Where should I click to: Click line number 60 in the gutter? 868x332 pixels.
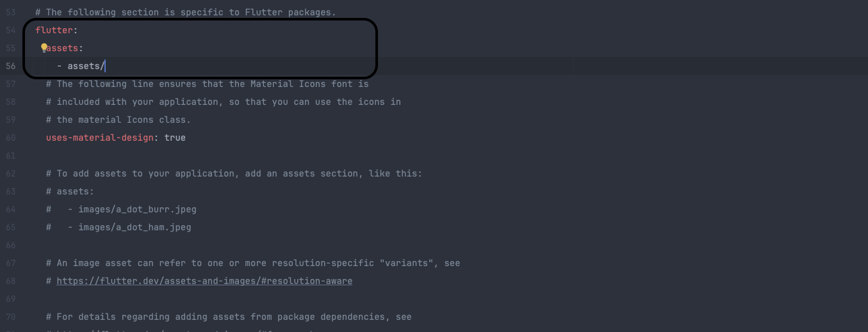coord(11,138)
